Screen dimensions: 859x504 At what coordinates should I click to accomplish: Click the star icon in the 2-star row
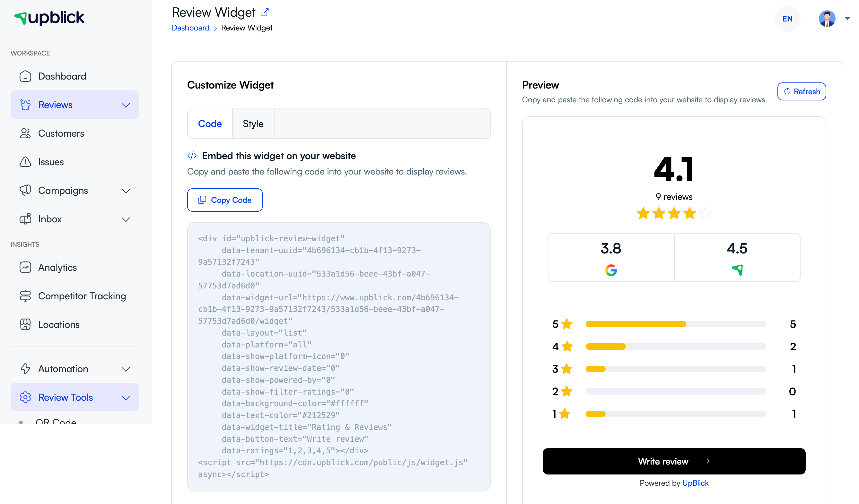567,392
